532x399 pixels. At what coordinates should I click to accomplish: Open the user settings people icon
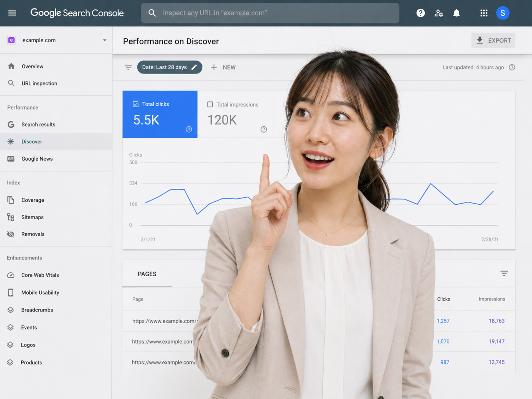439,13
